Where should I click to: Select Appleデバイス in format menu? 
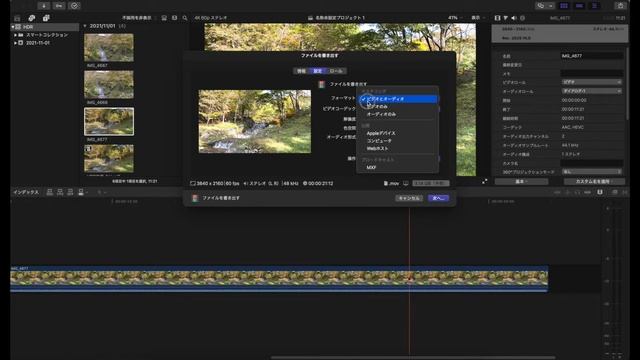(398, 133)
